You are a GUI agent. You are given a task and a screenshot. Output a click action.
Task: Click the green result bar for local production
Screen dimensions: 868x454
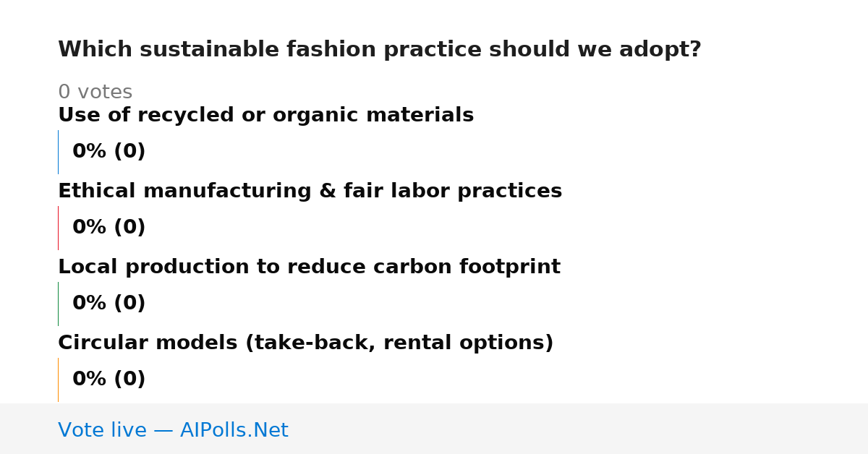coord(58,304)
